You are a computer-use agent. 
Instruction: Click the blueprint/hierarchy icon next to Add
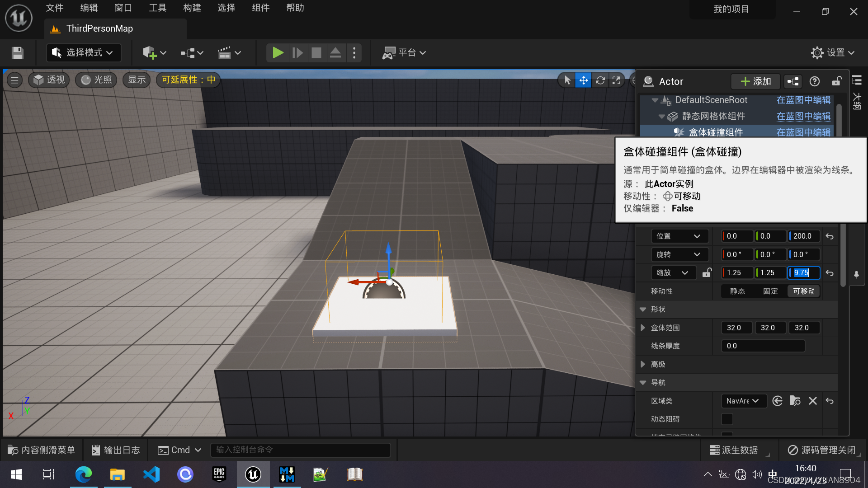(793, 81)
